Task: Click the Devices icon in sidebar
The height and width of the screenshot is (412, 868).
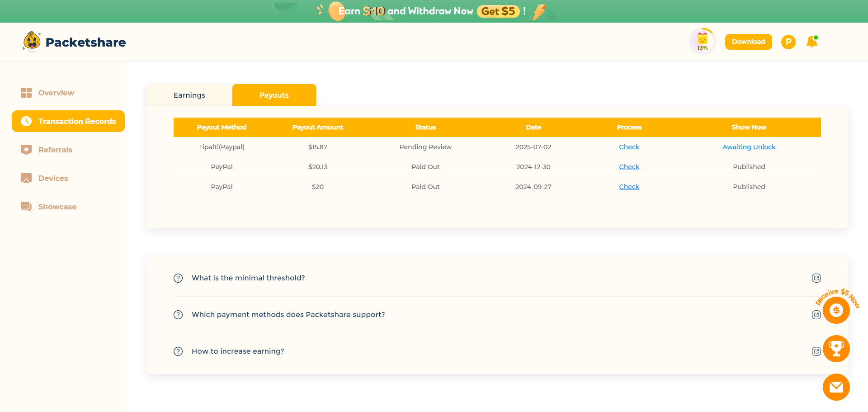Action: [26, 178]
